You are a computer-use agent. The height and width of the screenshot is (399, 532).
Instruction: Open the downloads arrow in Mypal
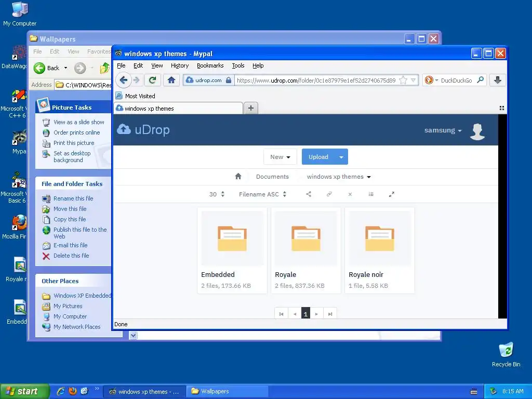click(x=497, y=81)
